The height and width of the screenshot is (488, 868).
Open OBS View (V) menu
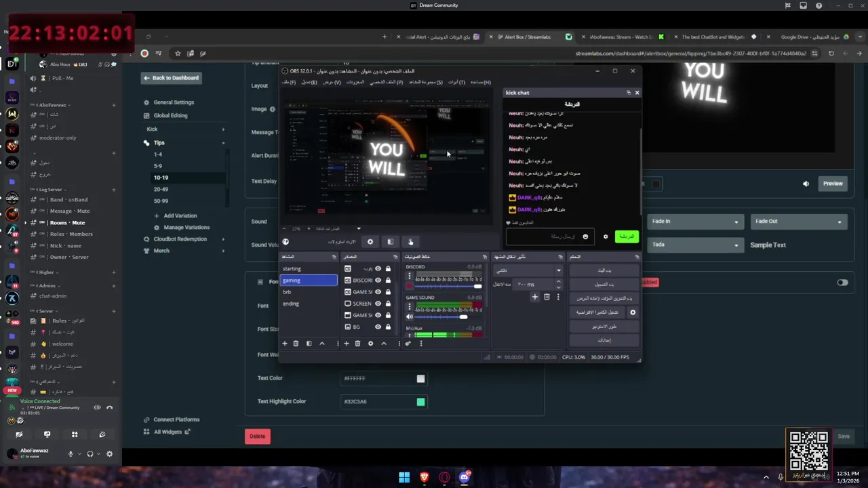(332, 82)
